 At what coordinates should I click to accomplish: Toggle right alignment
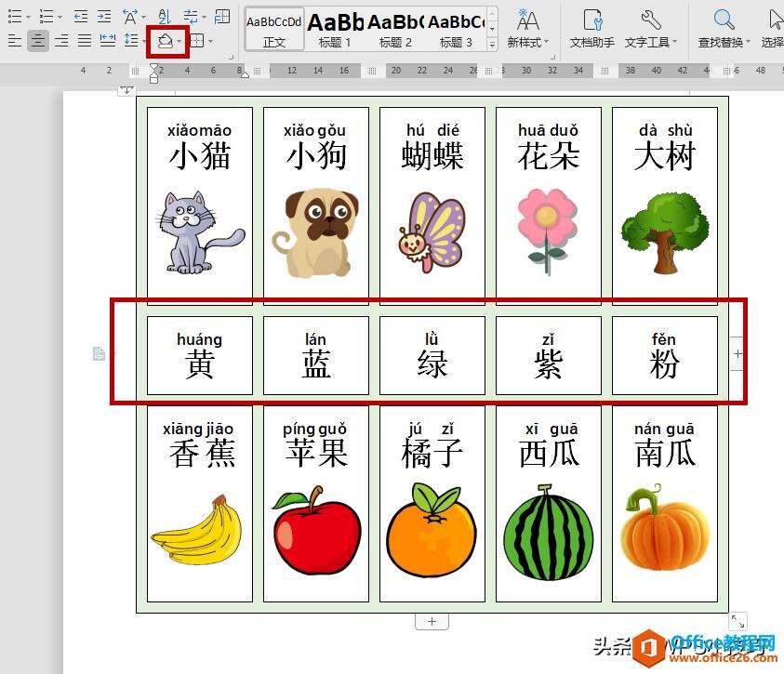click(x=61, y=40)
